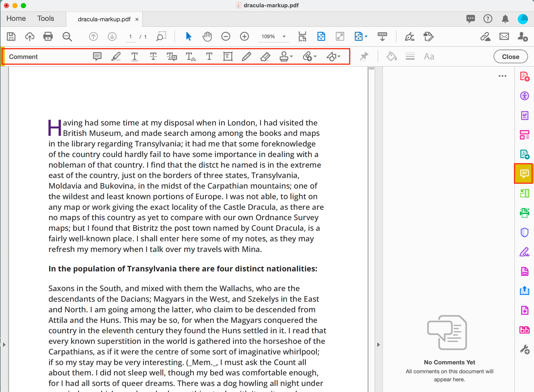The width and height of the screenshot is (534, 392).
Task: Choose the strikethrough text tool
Action: pyautogui.click(x=153, y=57)
